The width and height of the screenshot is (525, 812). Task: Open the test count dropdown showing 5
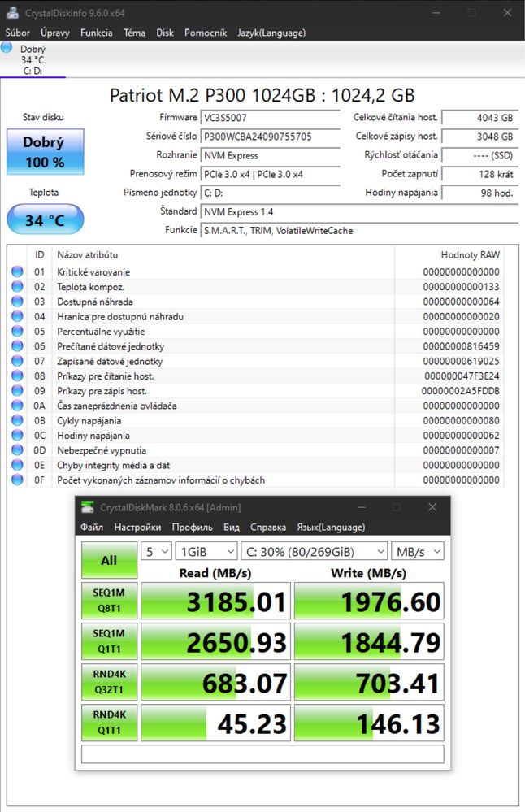(156, 552)
